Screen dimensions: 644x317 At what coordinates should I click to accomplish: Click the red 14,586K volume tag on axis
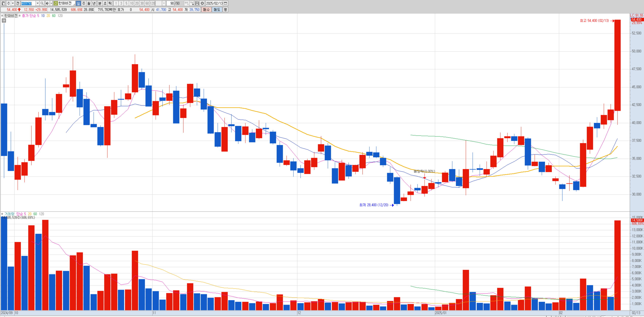click(637, 220)
